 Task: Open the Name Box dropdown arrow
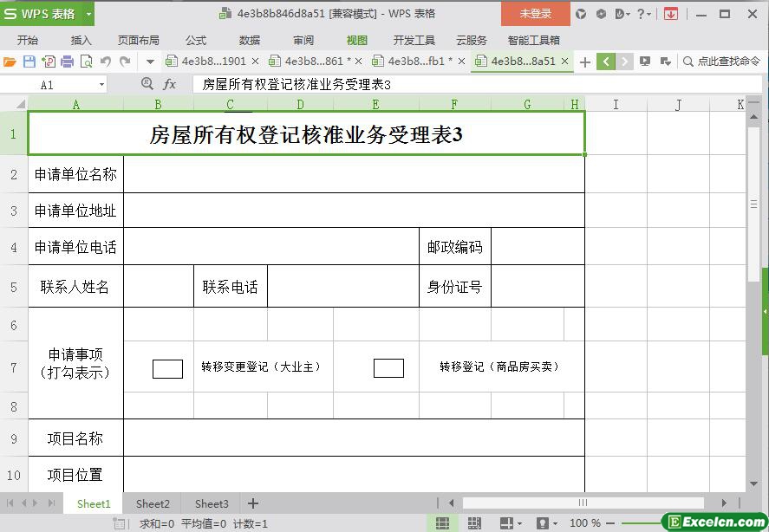point(101,85)
